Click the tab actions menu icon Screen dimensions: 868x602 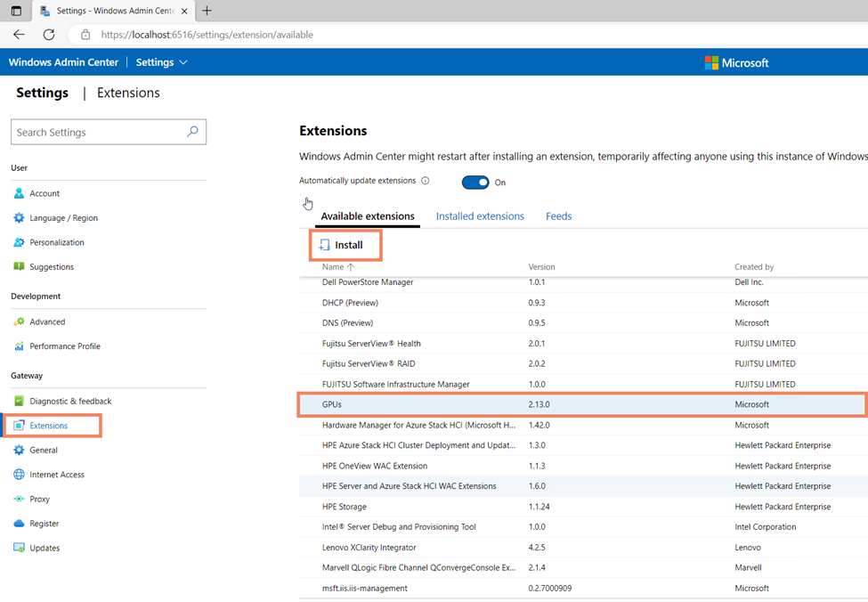point(16,11)
